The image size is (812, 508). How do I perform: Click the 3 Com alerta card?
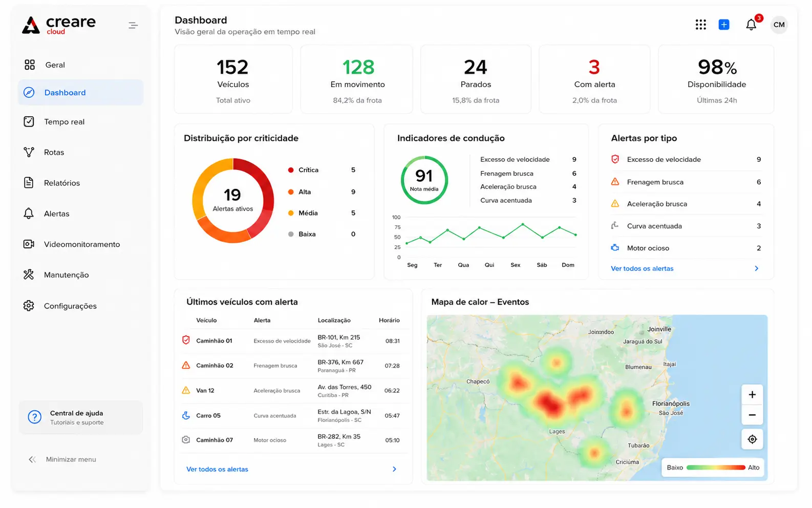(x=594, y=79)
